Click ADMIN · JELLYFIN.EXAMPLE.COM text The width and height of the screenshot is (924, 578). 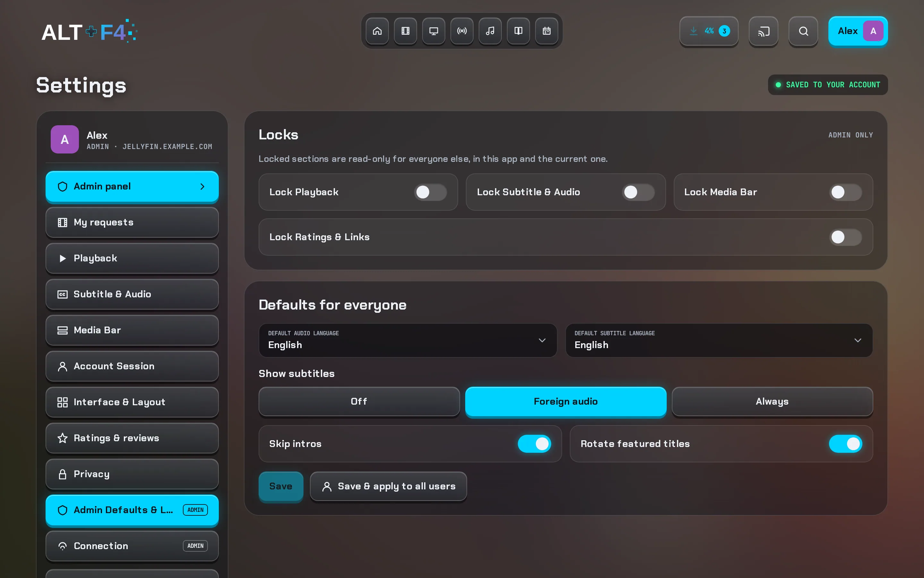[x=149, y=146]
